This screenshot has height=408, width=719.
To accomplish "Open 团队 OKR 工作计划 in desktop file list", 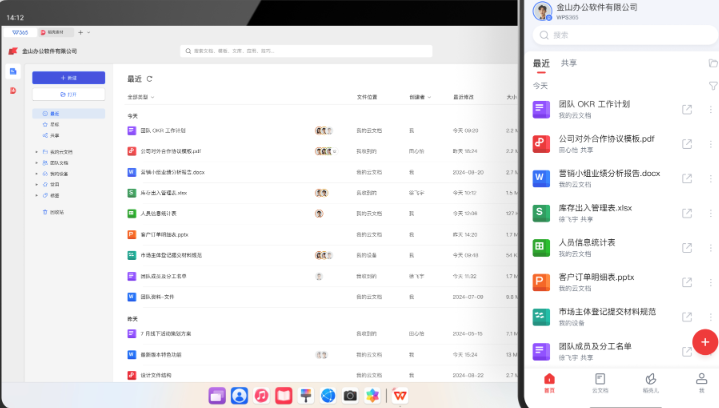I will pos(163,131).
